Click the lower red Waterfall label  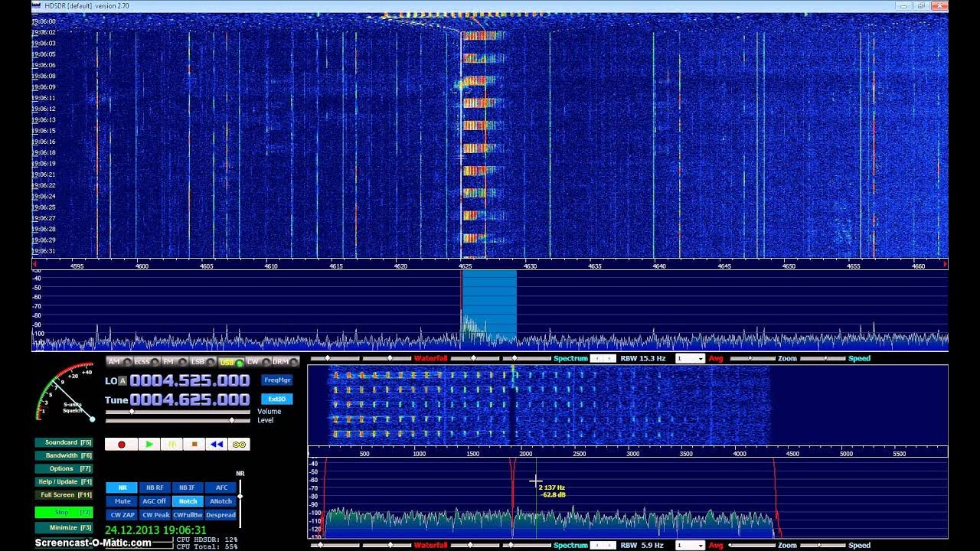(430, 546)
